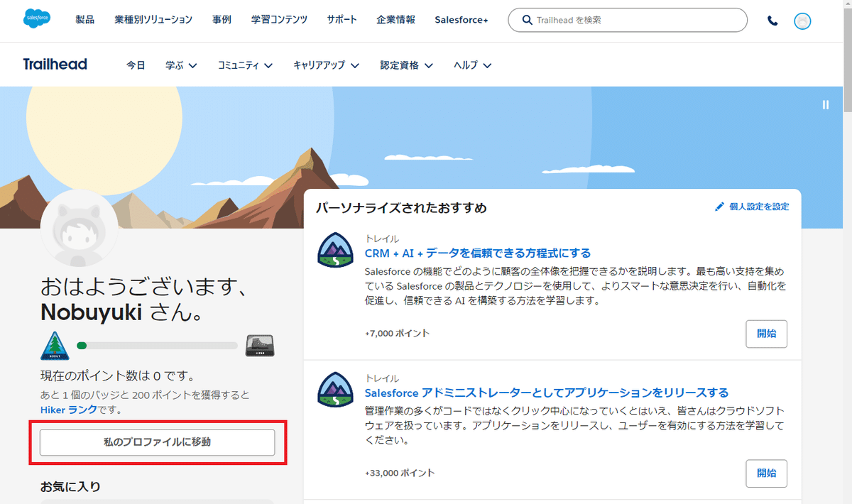Viewport: 852px width, 504px height.
Task: Open the 今日 tab in Trailhead nav
Action: click(x=136, y=65)
